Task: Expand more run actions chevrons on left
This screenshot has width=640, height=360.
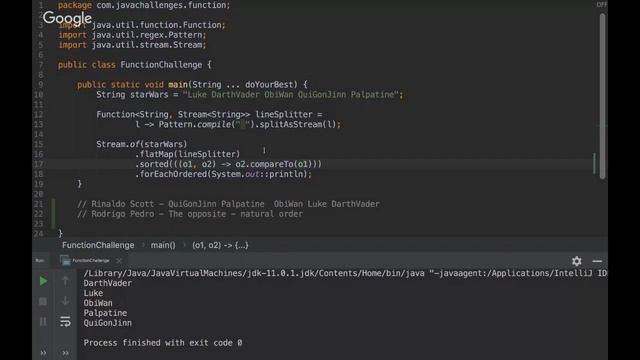Action: 43,353
